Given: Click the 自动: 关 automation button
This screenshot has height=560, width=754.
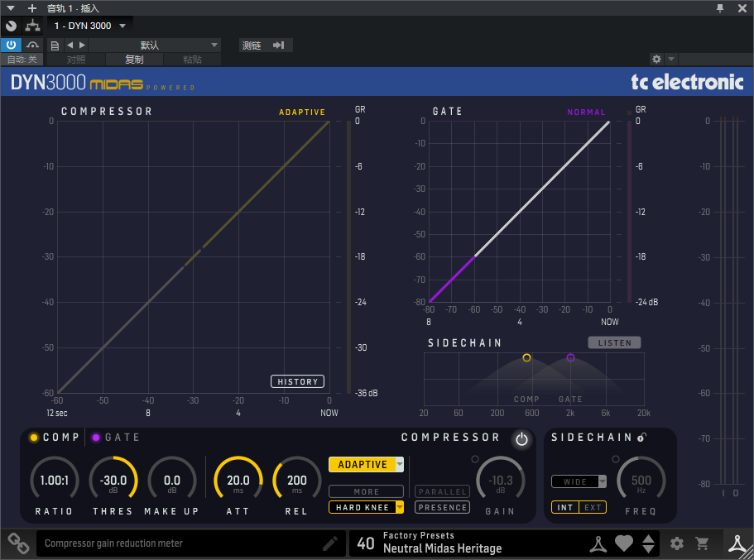Looking at the screenshot, I should (x=22, y=60).
